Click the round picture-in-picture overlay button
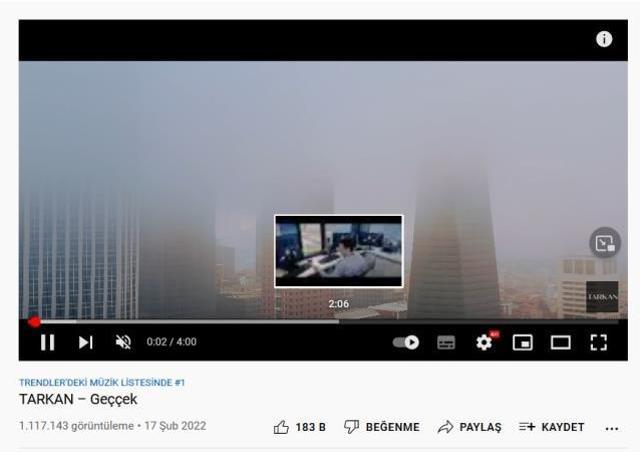640x452 pixels. coord(605,243)
